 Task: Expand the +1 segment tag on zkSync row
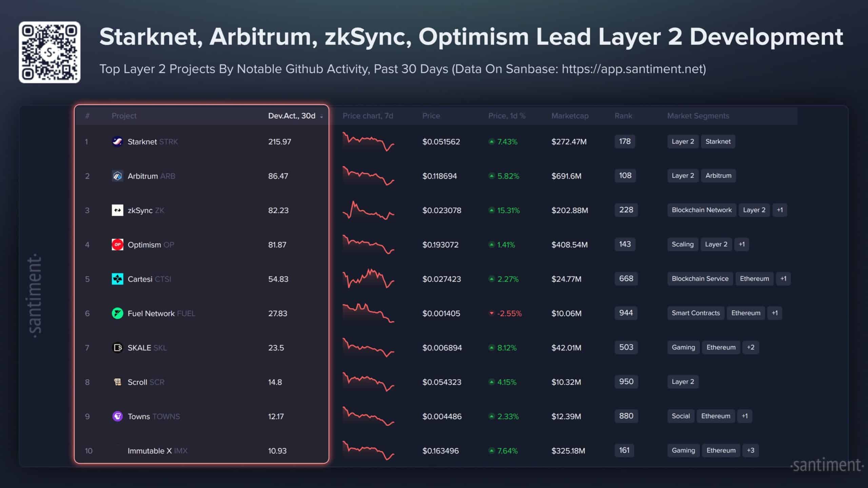tap(780, 210)
